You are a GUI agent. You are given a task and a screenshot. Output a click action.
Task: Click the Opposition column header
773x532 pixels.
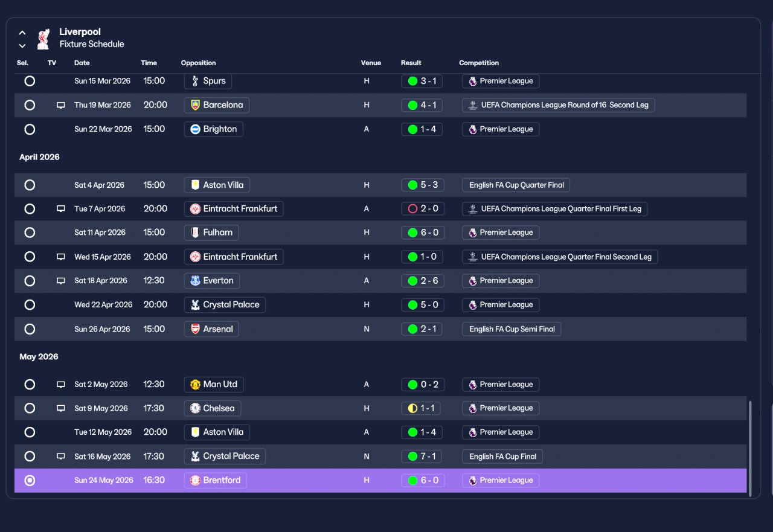pyautogui.click(x=199, y=63)
